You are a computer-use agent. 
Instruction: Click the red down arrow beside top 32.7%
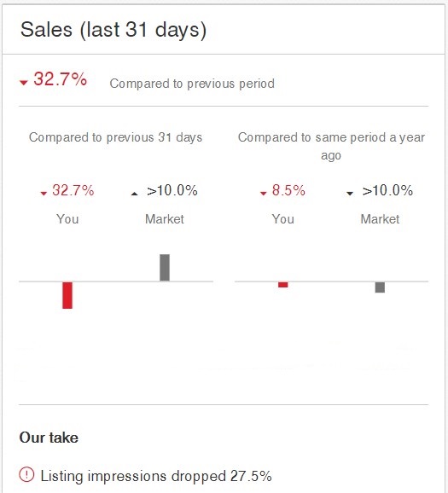[x=24, y=83]
